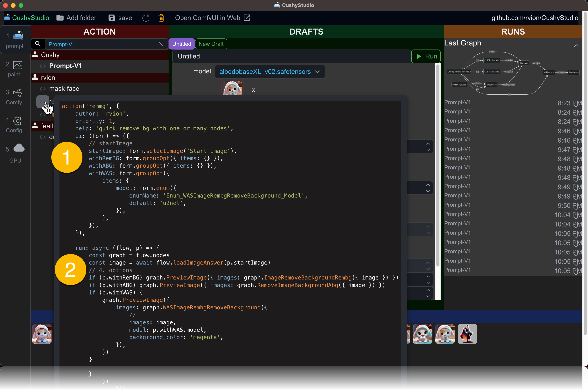Clear the action search field

pyautogui.click(x=161, y=44)
